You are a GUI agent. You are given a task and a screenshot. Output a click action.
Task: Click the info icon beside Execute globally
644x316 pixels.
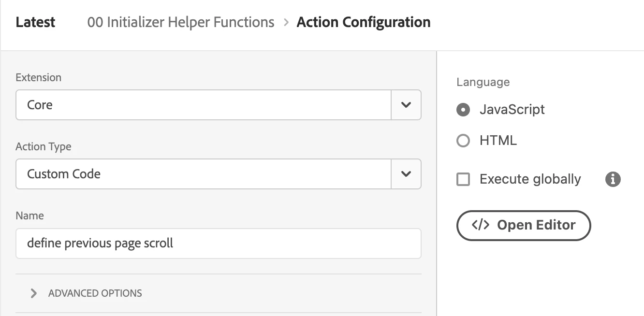coord(613,179)
